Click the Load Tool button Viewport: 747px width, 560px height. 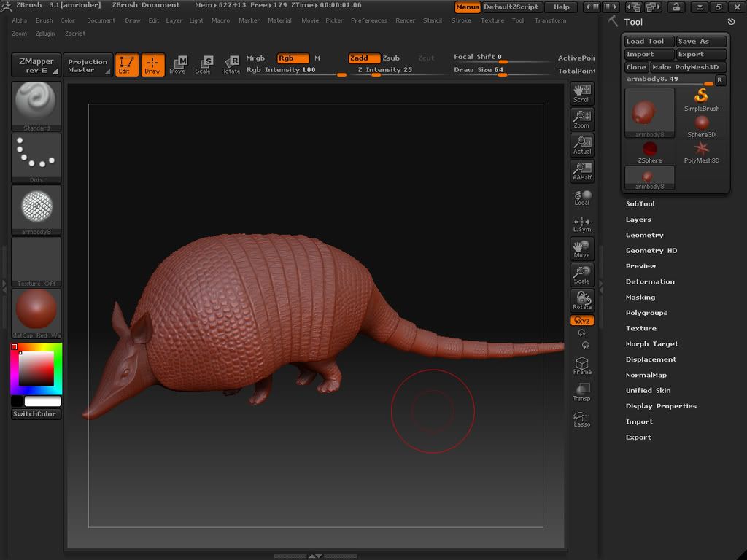coord(649,42)
